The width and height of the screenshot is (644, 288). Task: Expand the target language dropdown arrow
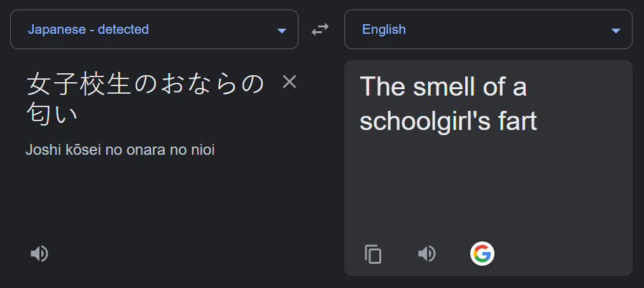coord(615,30)
